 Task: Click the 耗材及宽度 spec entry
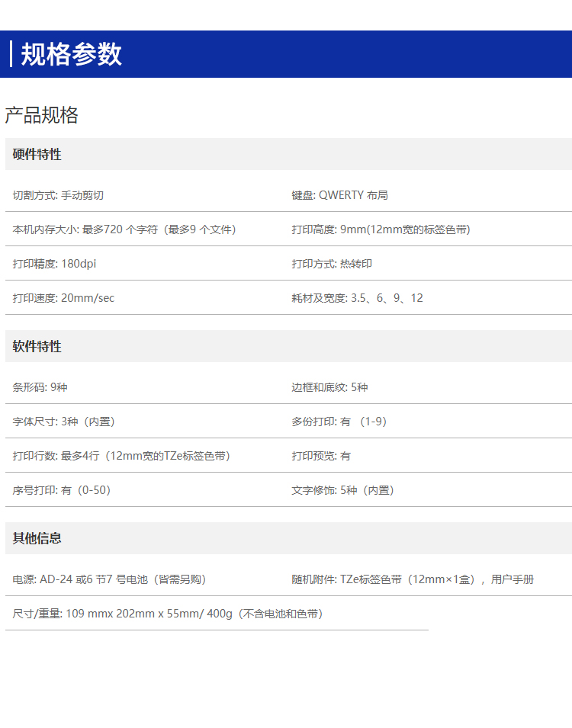(357, 298)
